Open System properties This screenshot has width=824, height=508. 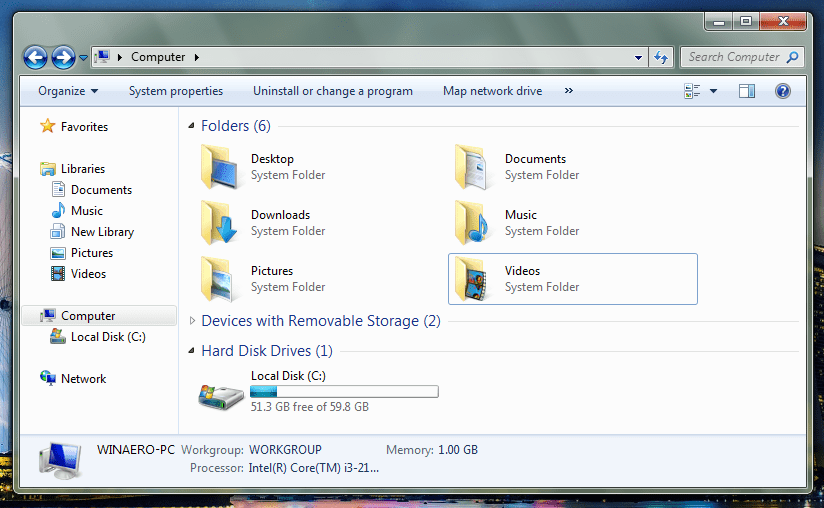tap(176, 91)
